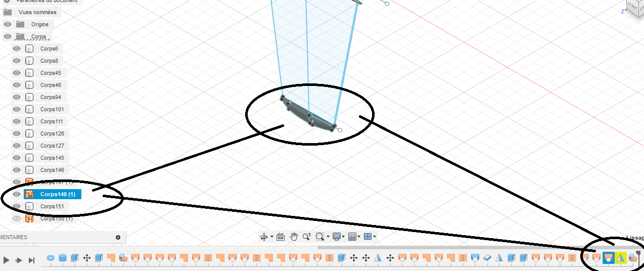Hide body Corps6 with eye icon

(x=17, y=49)
